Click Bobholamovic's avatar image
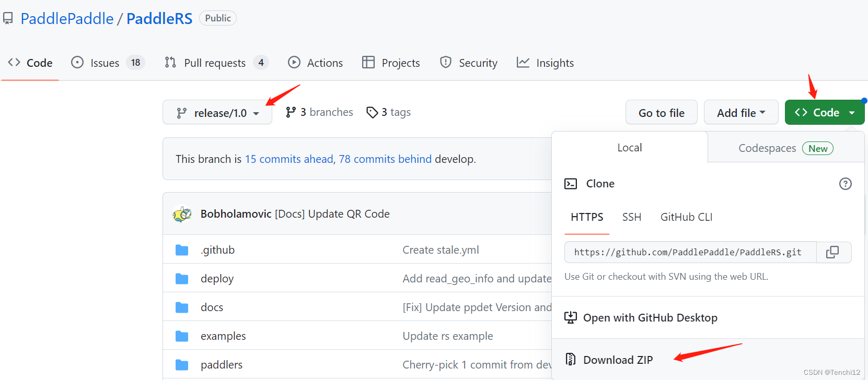868x380 pixels. pyautogui.click(x=182, y=214)
